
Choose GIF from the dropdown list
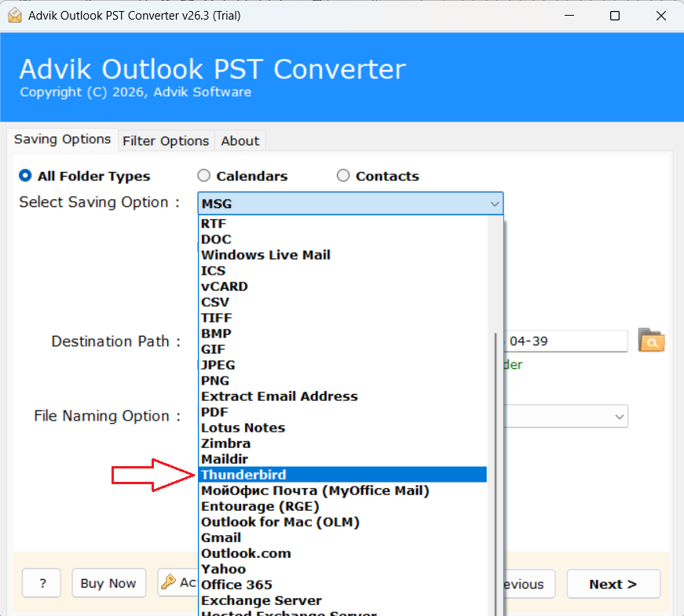[343, 349]
